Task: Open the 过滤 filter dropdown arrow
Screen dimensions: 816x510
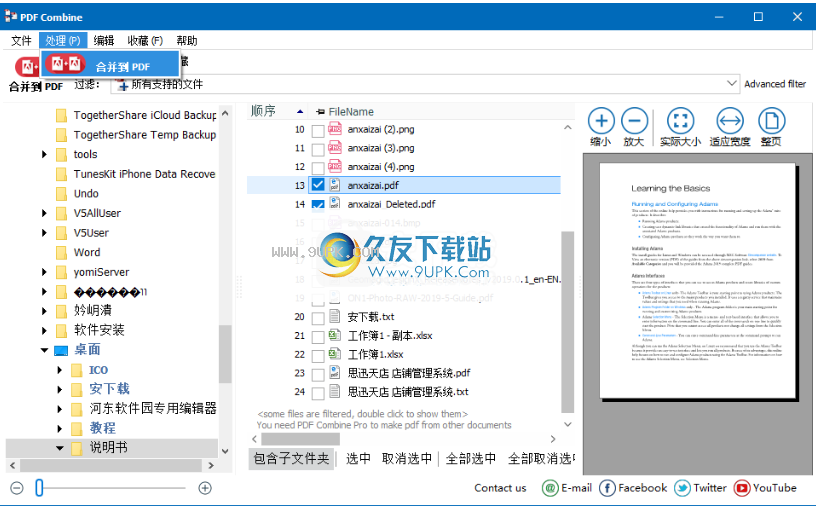Action: (732, 83)
